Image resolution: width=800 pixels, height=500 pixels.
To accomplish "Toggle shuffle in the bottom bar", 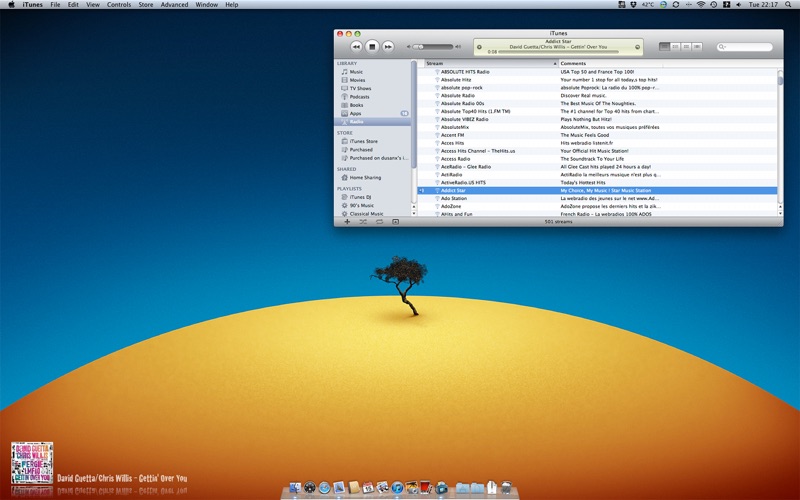I will [363, 222].
